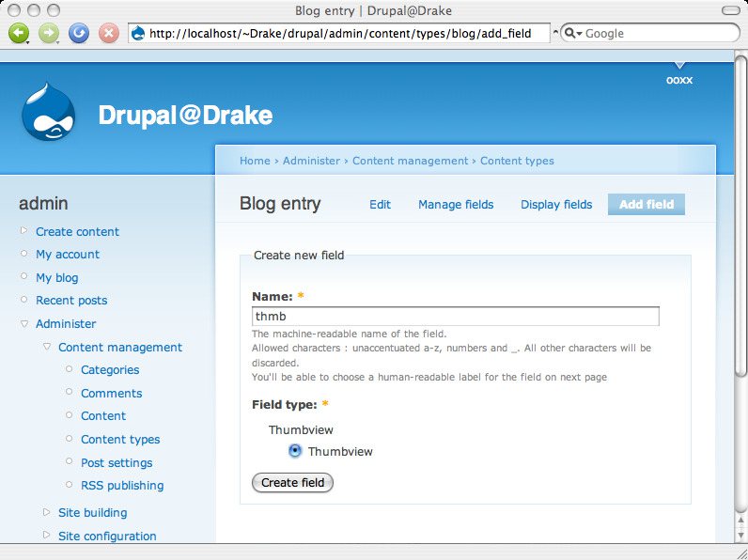The image size is (748, 560).
Task: Open Create content in sidebar
Action: [77, 232]
